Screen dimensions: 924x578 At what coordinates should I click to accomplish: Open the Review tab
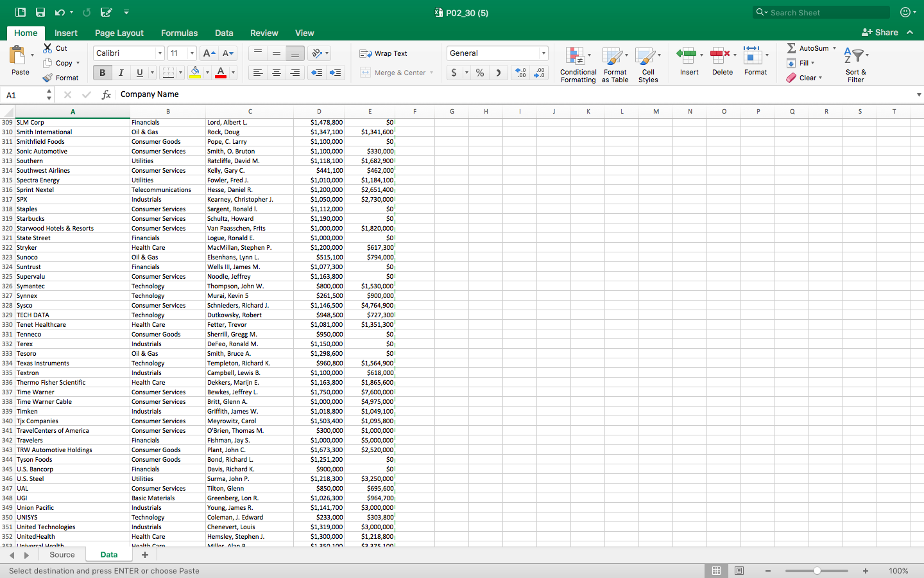264,33
